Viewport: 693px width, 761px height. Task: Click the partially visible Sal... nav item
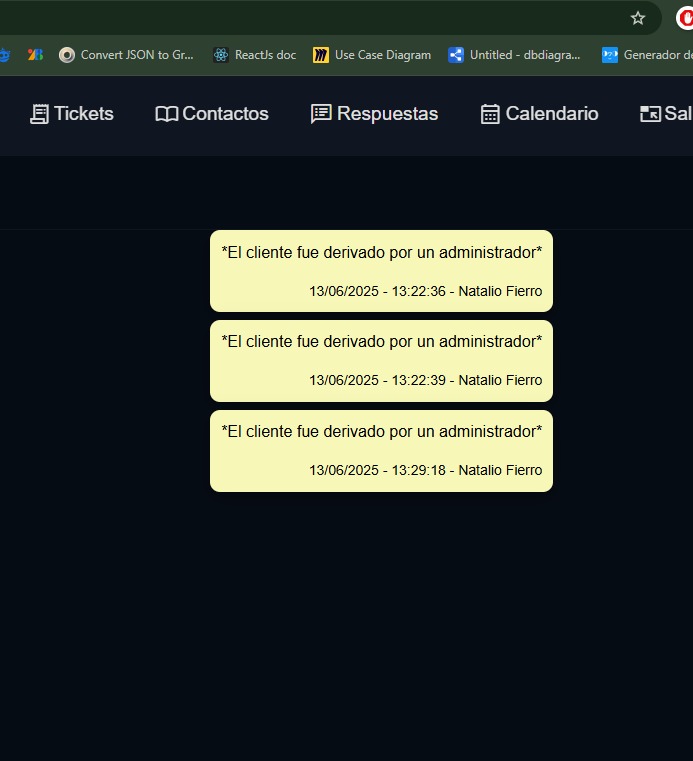coord(666,114)
